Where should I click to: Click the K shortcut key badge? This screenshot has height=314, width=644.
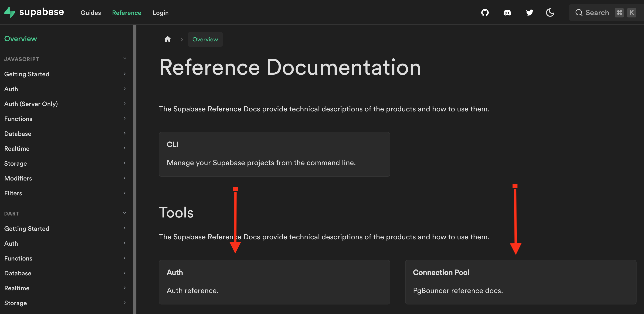(x=631, y=13)
